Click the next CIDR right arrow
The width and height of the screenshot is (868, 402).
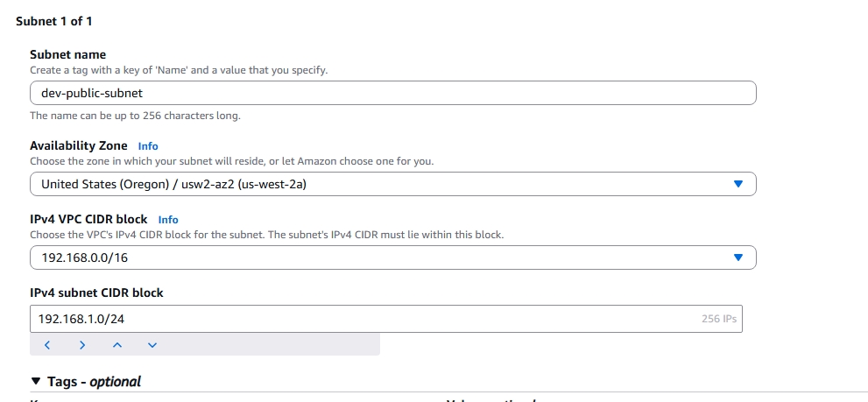(82, 345)
